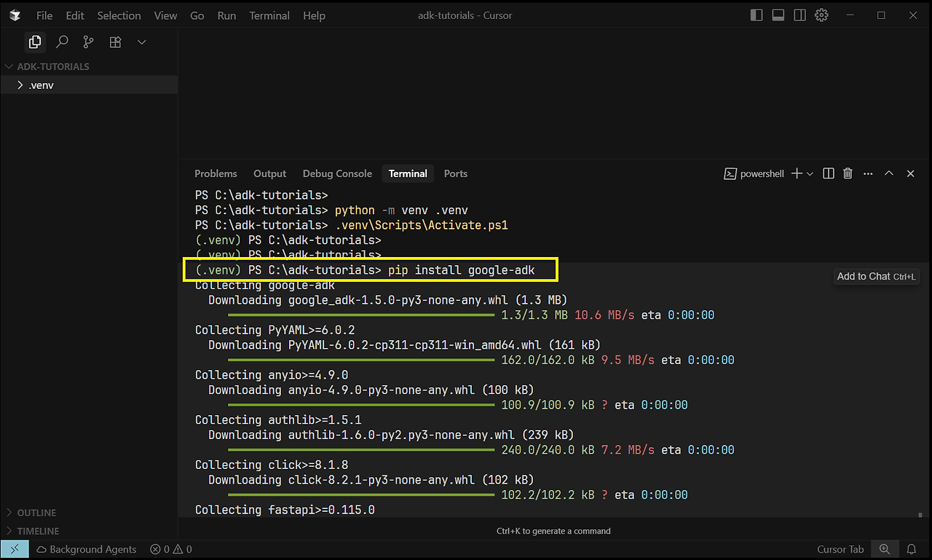This screenshot has height=560, width=932.
Task: Open the Go menu
Action: (197, 15)
